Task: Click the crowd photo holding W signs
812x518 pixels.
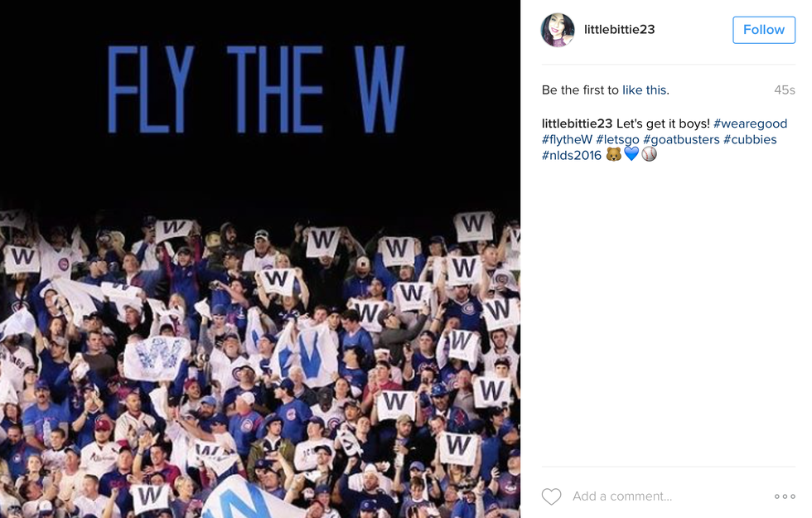Action: [x=260, y=365]
